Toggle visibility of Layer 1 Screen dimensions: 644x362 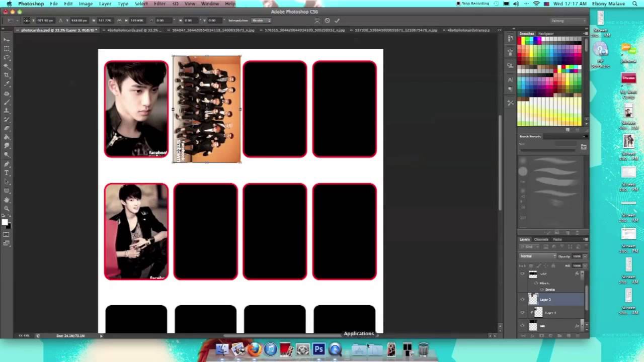(x=522, y=313)
